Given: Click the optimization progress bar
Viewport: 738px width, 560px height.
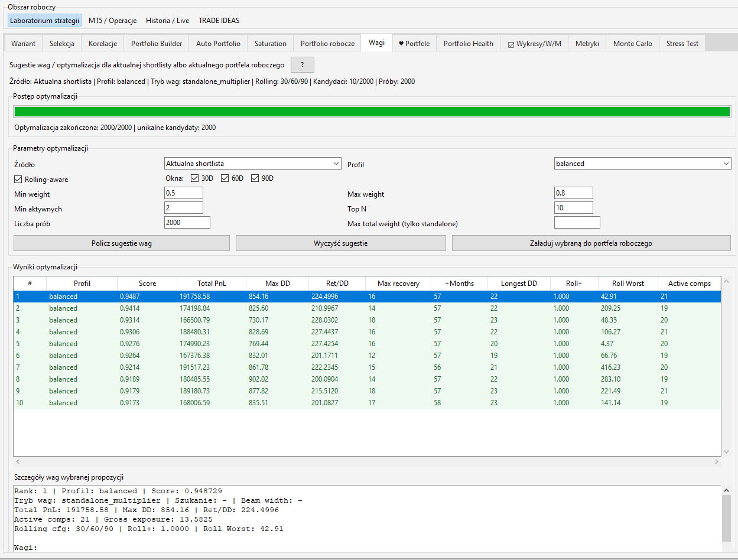Looking at the screenshot, I should pos(372,112).
